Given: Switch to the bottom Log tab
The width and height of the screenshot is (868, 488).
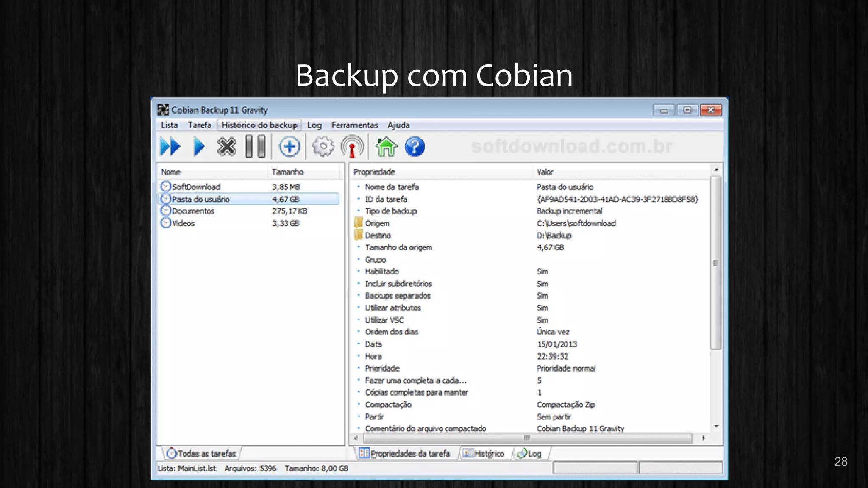Looking at the screenshot, I should pos(530,453).
